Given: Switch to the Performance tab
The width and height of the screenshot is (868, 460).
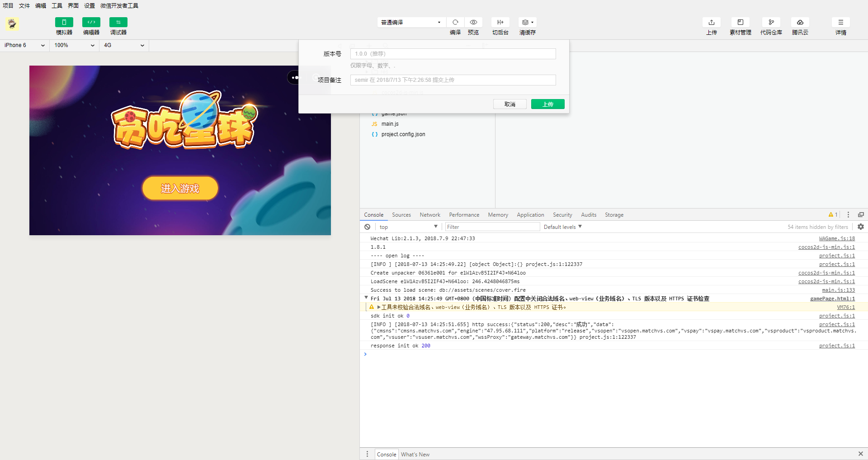Looking at the screenshot, I should pyautogui.click(x=464, y=215).
